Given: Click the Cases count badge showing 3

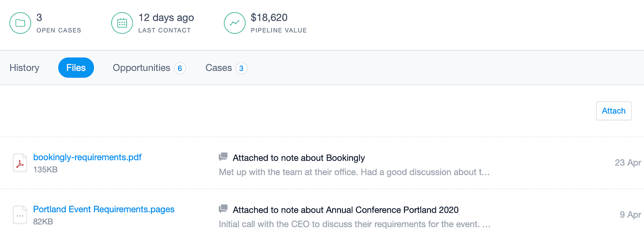Looking at the screenshot, I should 241,68.
